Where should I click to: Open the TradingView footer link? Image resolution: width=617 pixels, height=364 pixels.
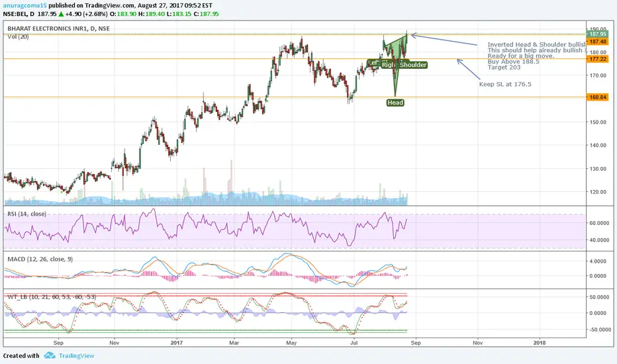click(77, 356)
